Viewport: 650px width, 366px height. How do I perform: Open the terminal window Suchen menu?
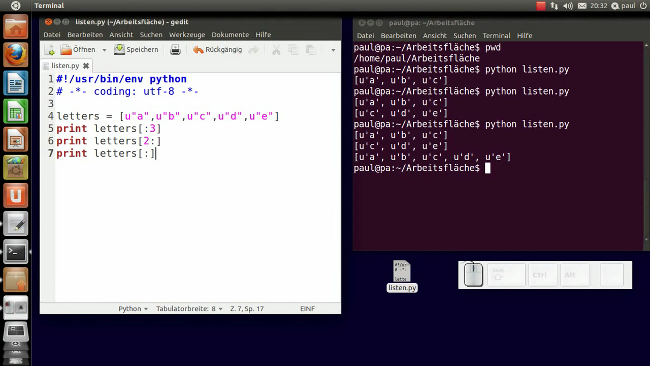464,36
